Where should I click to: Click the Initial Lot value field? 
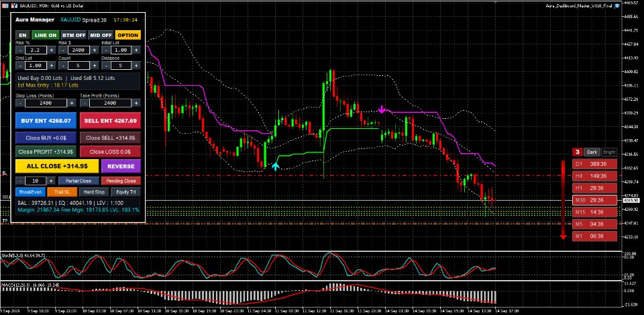pos(121,50)
